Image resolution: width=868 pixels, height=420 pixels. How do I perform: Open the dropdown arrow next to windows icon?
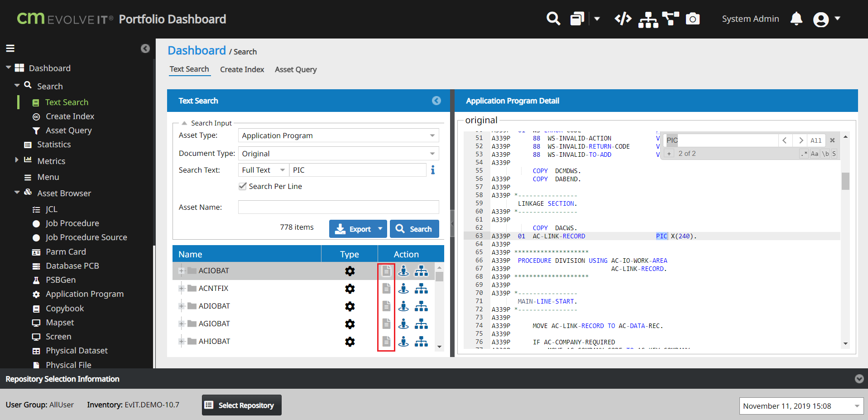[x=597, y=19]
